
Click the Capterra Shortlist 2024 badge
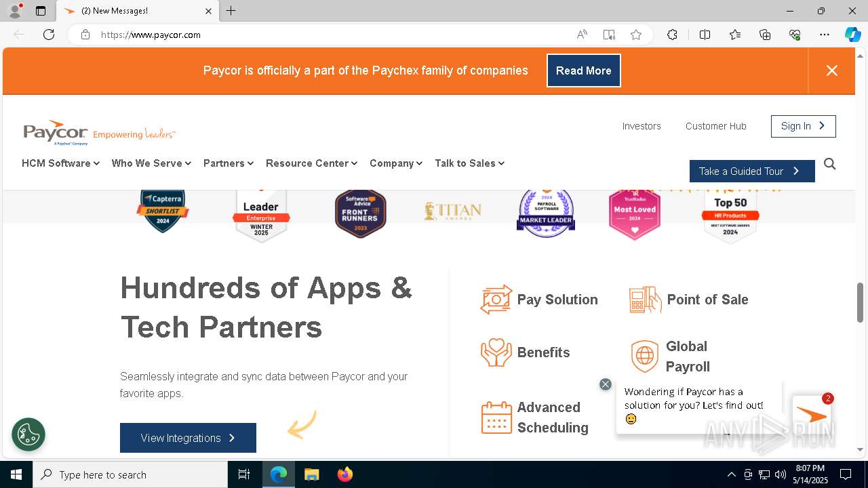click(163, 211)
